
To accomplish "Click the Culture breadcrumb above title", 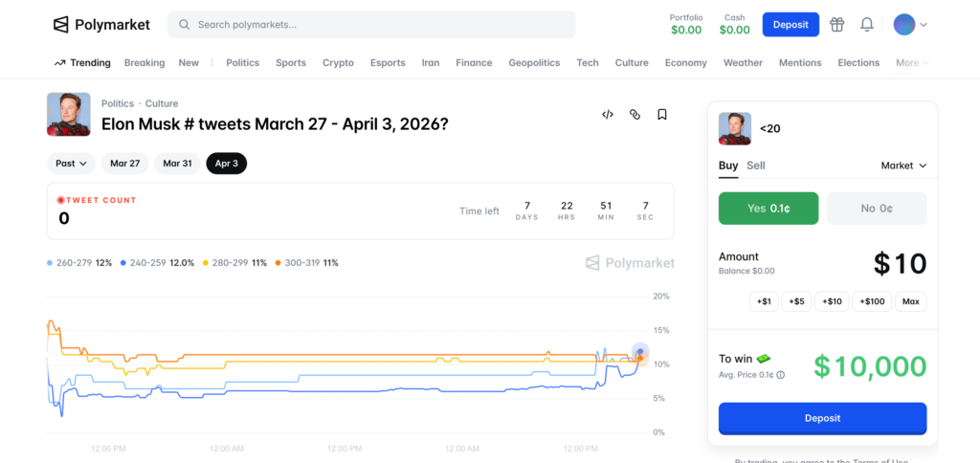I will 162,103.
